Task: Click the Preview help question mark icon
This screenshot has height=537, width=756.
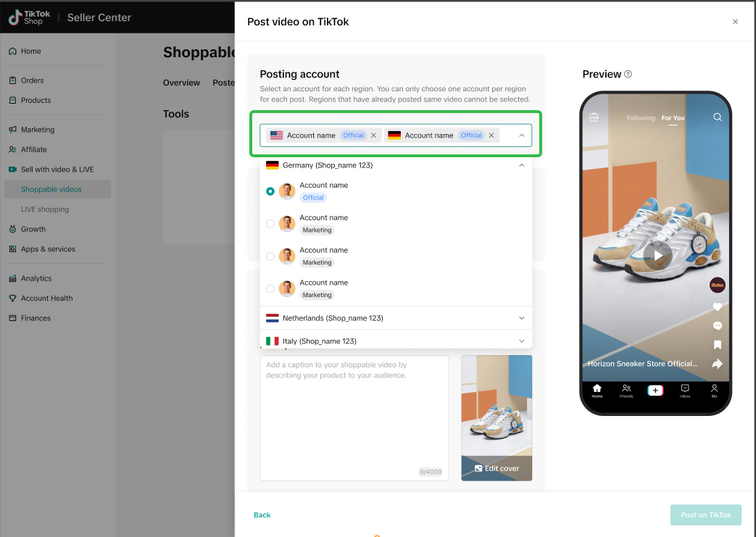Action: tap(628, 74)
